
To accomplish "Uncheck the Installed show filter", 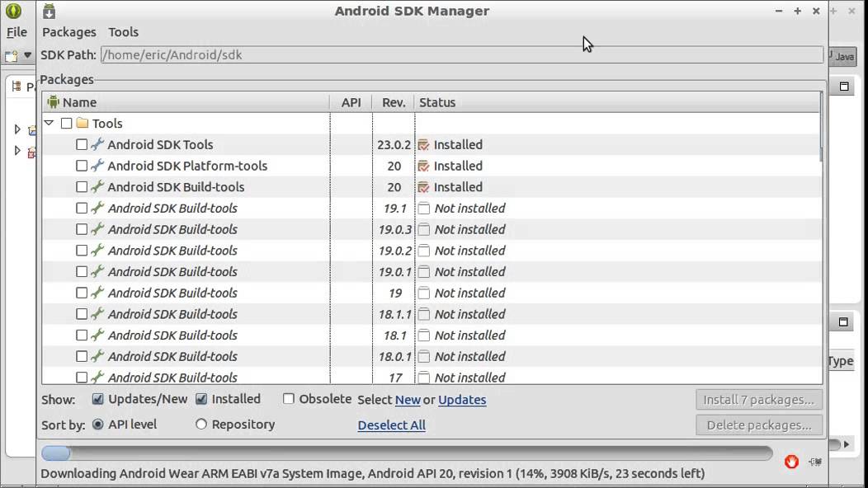I will pos(201,399).
